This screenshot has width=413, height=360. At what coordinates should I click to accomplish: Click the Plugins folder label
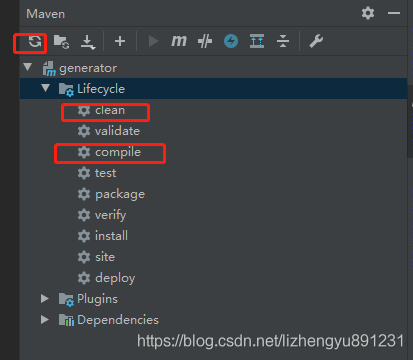[x=97, y=299]
